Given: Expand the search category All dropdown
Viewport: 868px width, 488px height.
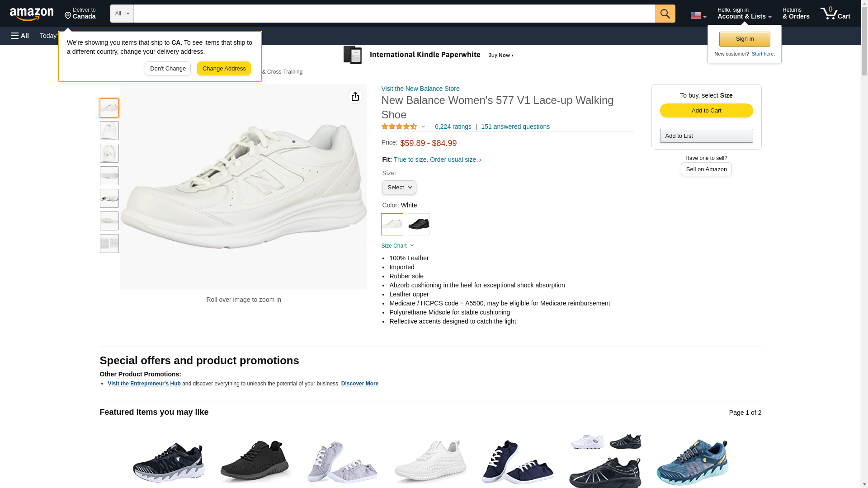Looking at the screenshot, I should tap(122, 14).
